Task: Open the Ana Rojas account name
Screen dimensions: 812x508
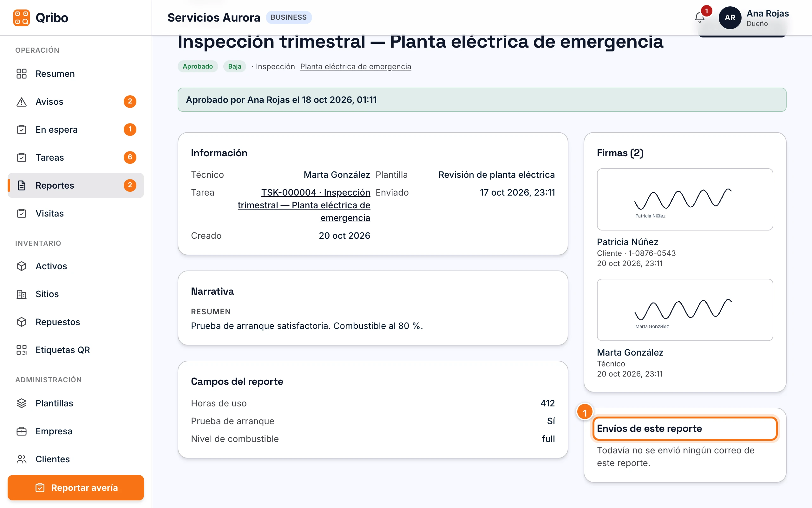Action: pos(767,13)
